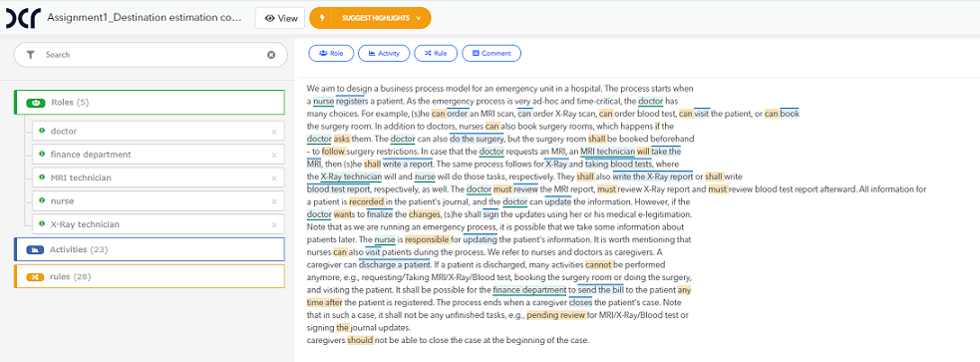
Task: Click highlighted phrase 'send the bill'
Action: tap(600, 290)
